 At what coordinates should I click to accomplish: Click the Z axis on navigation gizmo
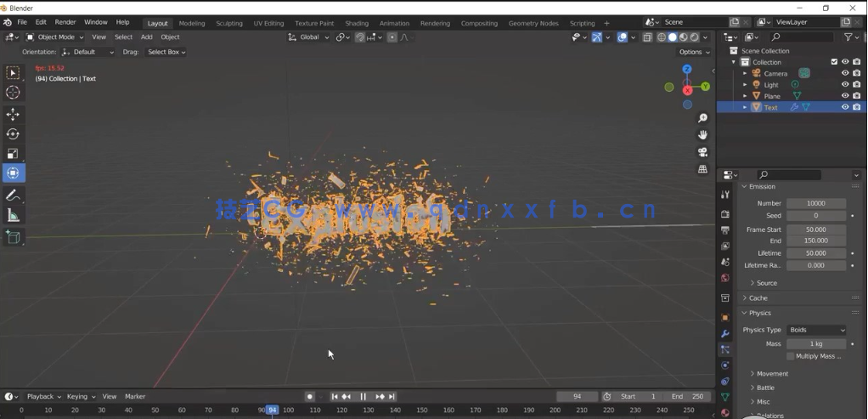click(x=687, y=70)
